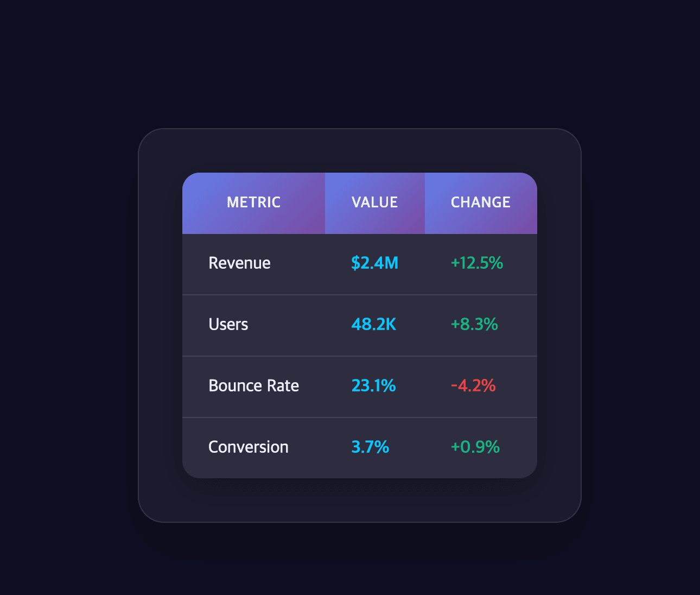The height and width of the screenshot is (595, 700).
Task: Click the red -4.2% change figure
Action: pos(473,386)
